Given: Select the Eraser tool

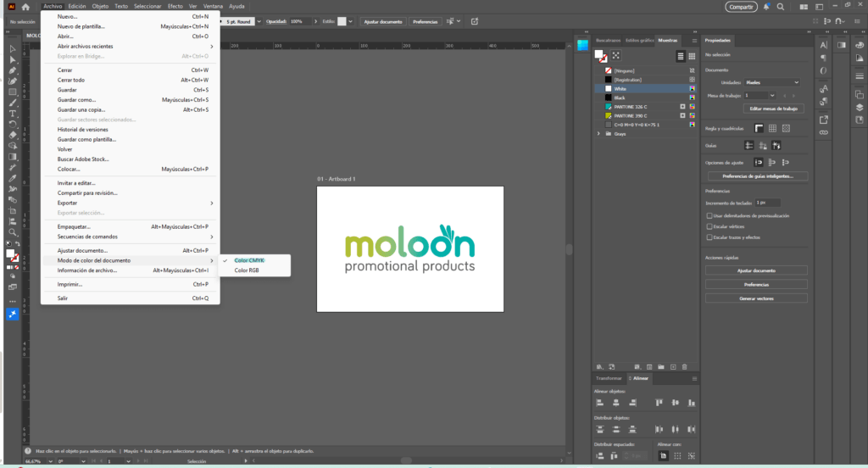Looking at the screenshot, I should coord(13,135).
